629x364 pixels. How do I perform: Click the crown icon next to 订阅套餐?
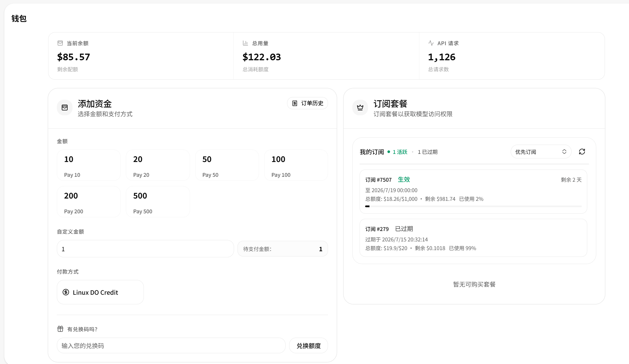coord(360,108)
